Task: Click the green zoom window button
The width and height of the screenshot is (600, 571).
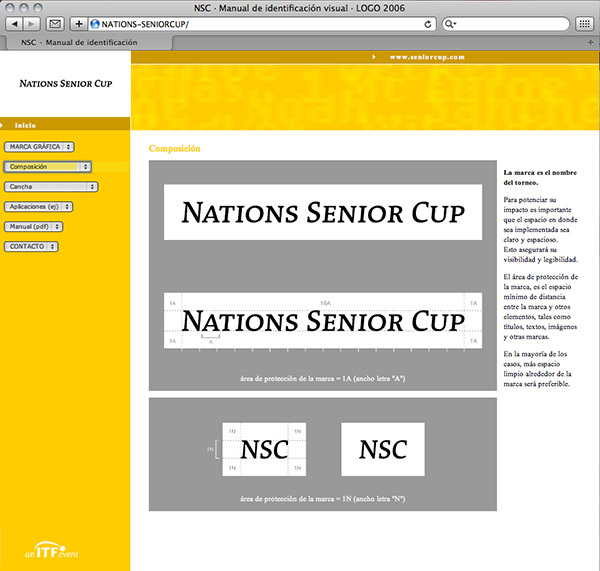Action: (38, 7)
